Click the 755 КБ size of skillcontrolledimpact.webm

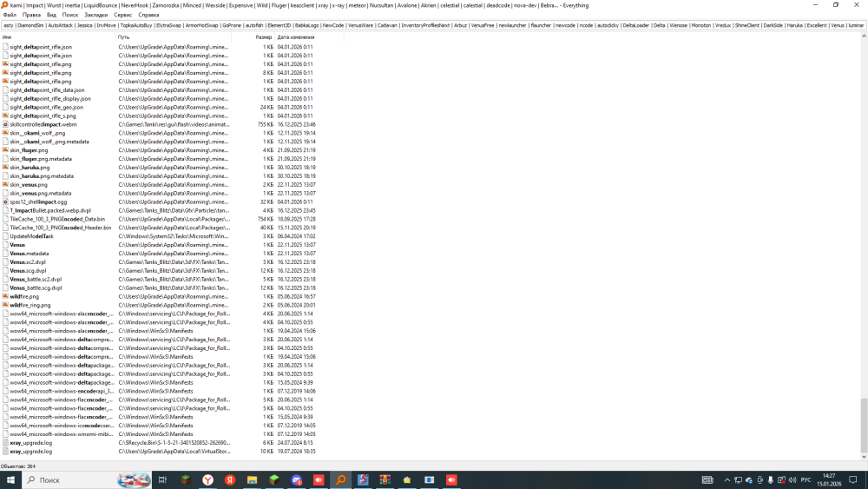tap(265, 124)
